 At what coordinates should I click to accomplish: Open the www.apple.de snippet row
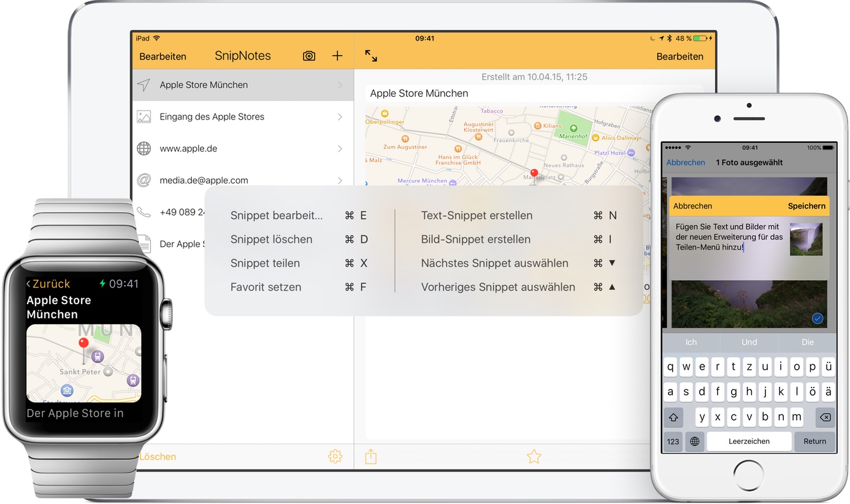point(243,148)
